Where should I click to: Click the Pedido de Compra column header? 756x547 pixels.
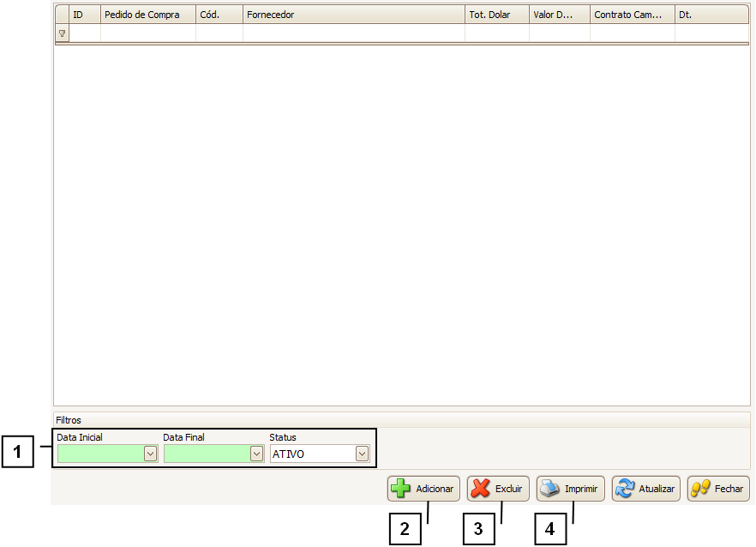click(x=148, y=15)
